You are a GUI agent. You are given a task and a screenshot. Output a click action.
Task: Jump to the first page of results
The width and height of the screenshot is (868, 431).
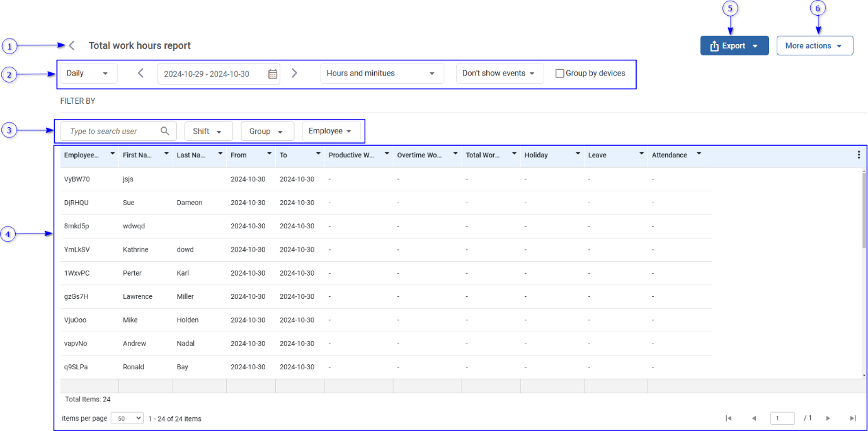pyautogui.click(x=729, y=418)
